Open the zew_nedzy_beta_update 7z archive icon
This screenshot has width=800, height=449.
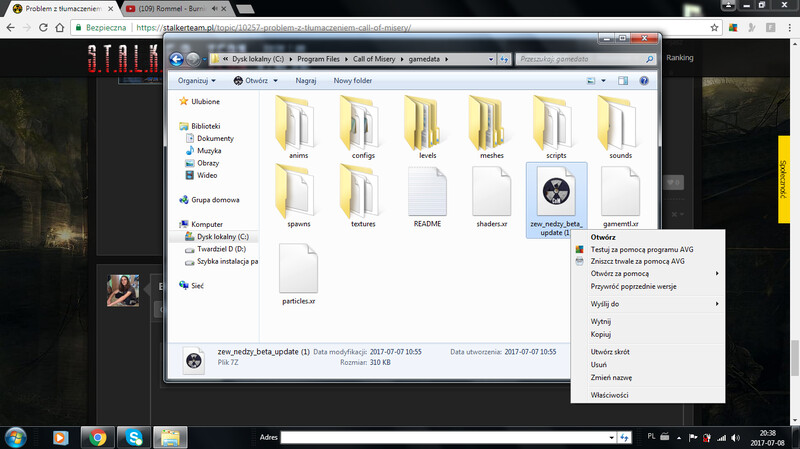[x=555, y=190]
